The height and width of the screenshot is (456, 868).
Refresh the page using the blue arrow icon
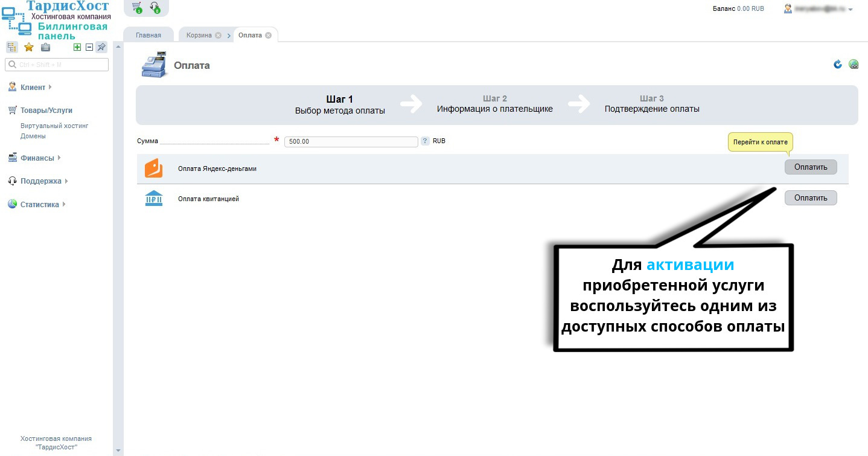tap(838, 64)
